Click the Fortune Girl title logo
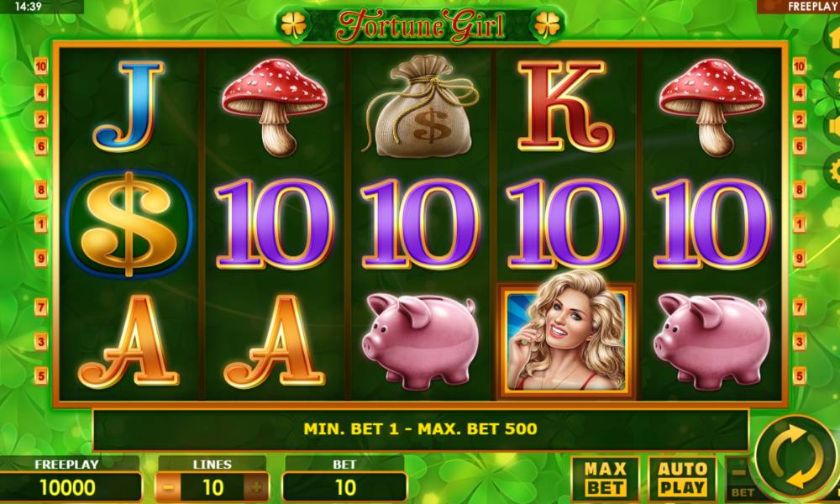The width and height of the screenshot is (840, 504). 421,25
